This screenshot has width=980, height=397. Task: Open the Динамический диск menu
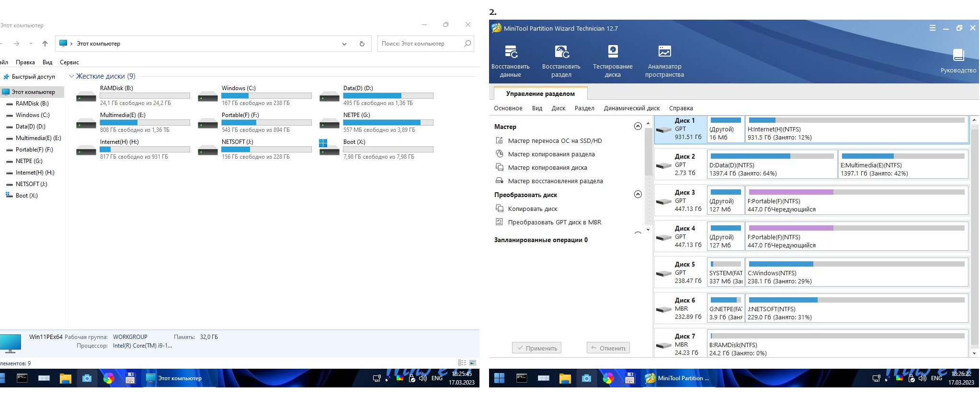[632, 108]
